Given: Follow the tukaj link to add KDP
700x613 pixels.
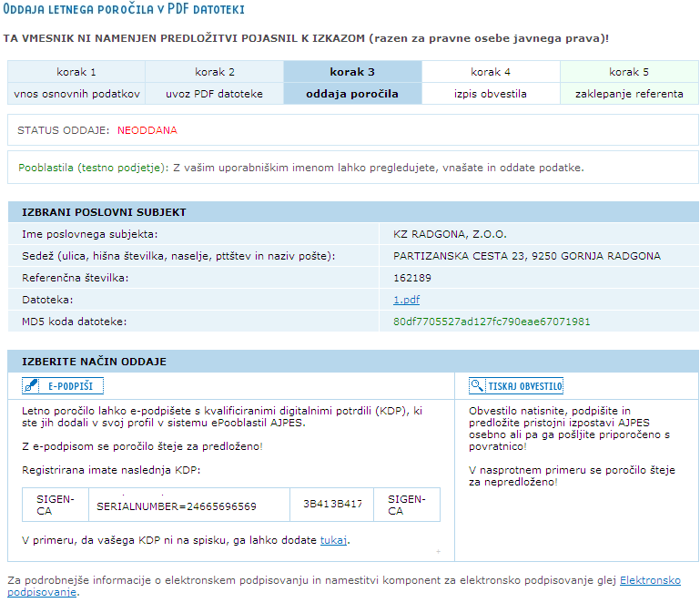Looking at the screenshot, I should pos(333,540).
